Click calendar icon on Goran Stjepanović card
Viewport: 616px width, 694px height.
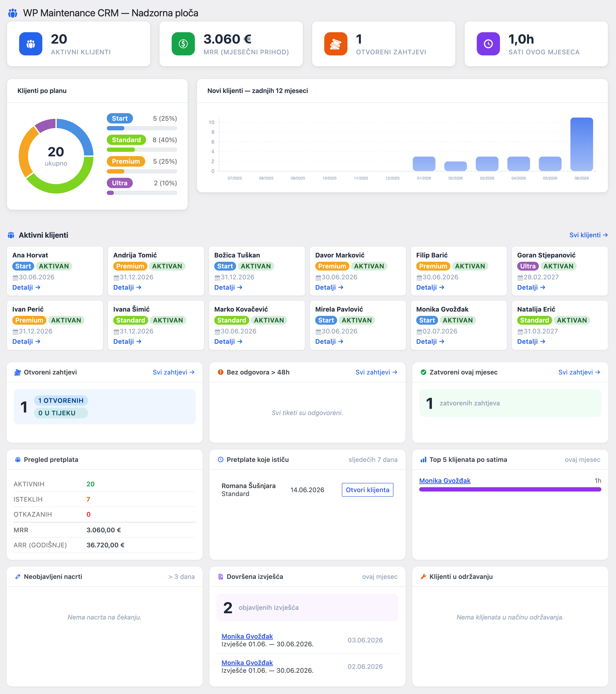point(520,278)
